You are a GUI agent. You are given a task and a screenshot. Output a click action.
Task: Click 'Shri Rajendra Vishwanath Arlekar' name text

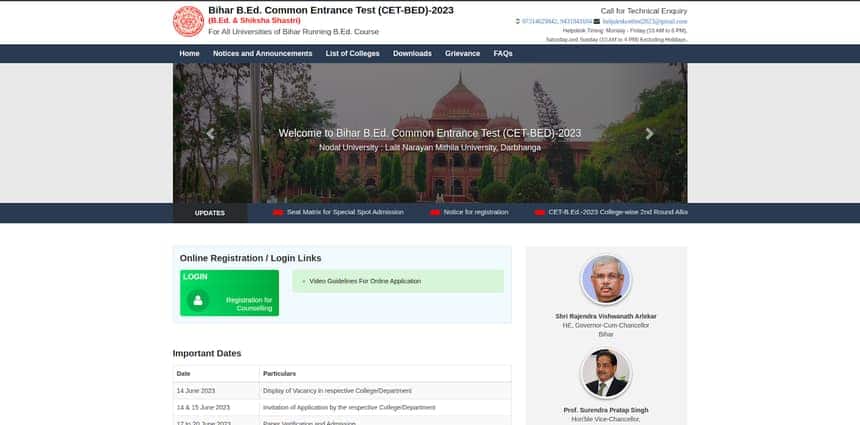(606, 316)
